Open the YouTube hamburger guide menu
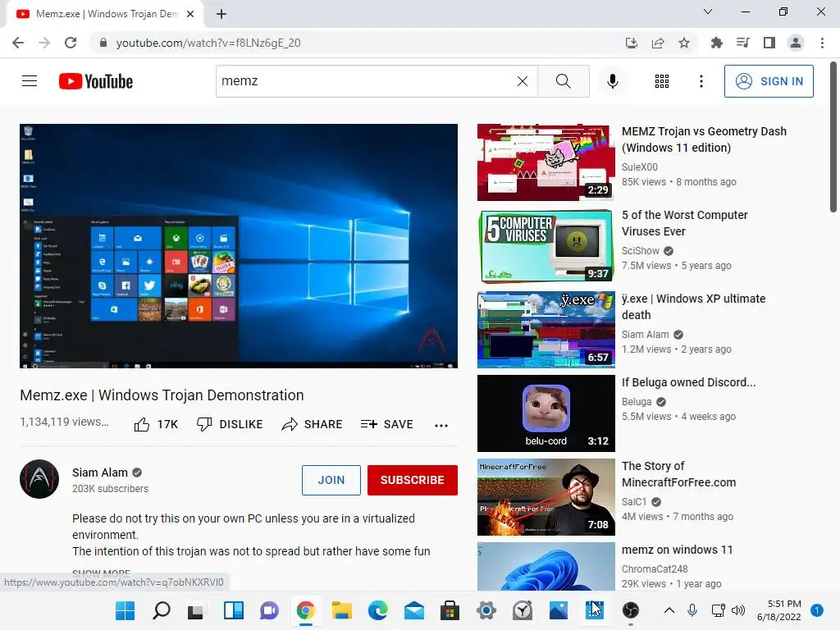The width and height of the screenshot is (840, 630). pos(30,81)
